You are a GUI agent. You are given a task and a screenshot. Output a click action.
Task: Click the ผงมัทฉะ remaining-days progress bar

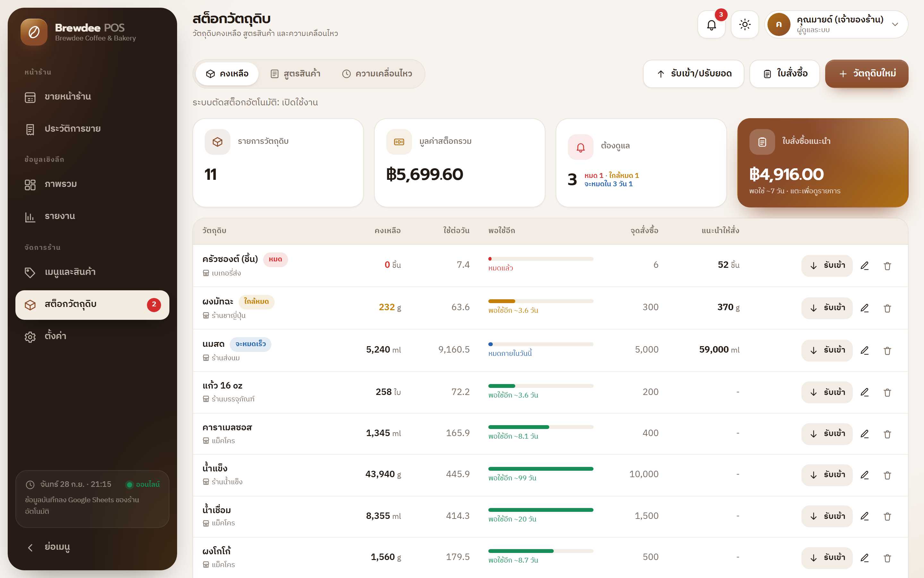541,301
